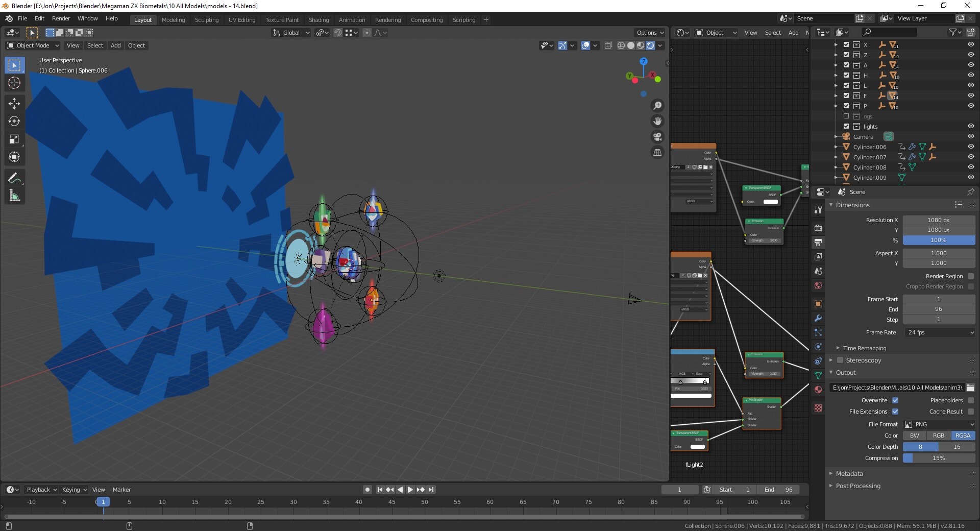980x531 pixels.
Task: Select the Measure tool
Action: [x=14, y=196]
